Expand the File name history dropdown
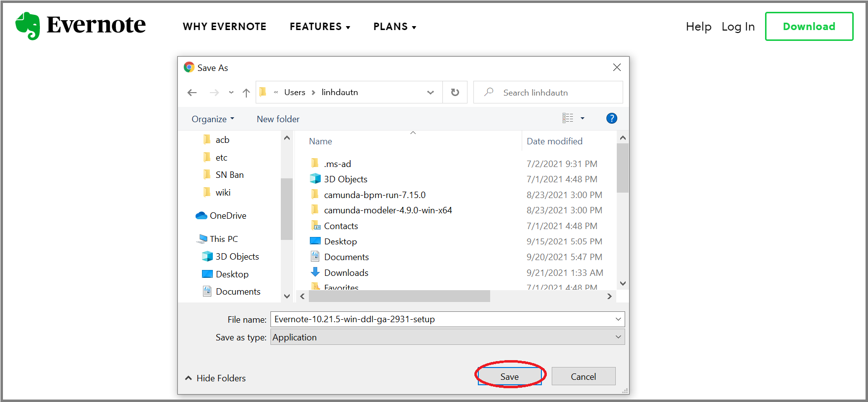The image size is (868, 402). point(618,319)
